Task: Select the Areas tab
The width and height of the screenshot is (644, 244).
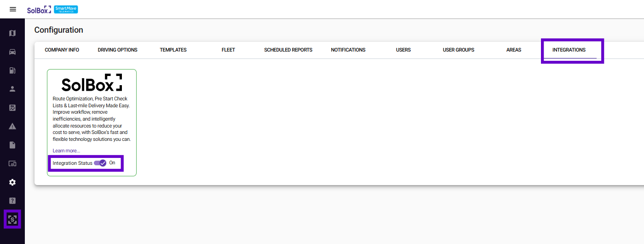Action: [514, 50]
